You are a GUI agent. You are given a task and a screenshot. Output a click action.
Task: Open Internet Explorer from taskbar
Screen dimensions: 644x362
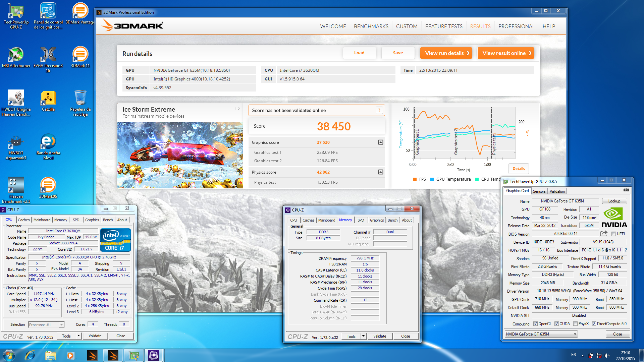30,355
